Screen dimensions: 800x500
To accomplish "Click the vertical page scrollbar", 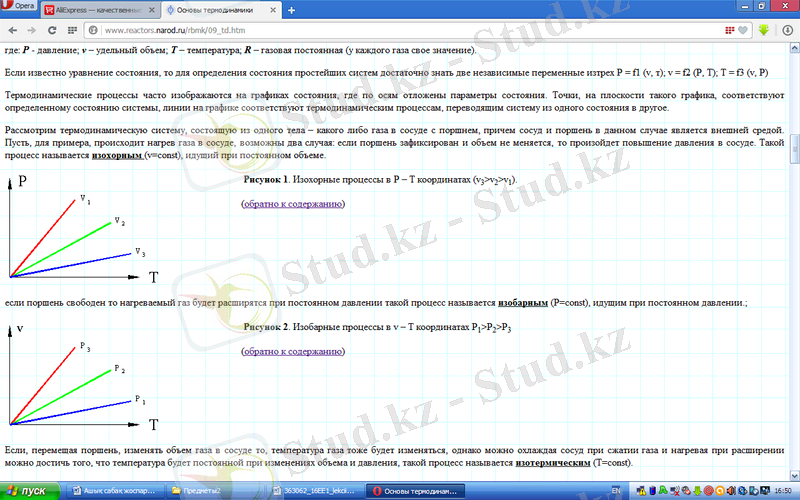I will point(794,150).
